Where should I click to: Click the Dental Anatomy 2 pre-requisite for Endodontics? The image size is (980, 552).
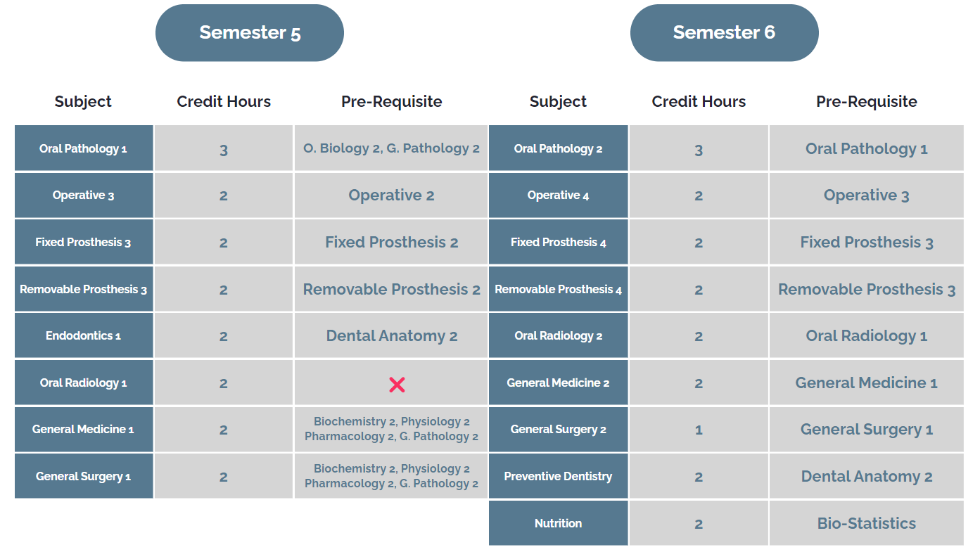point(391,336)
